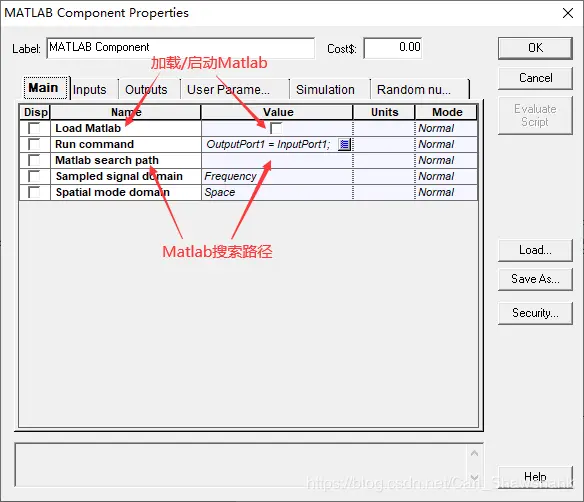
Task: Toggle Disp checkbox for Run command
Action: click(x=34, y=144)
